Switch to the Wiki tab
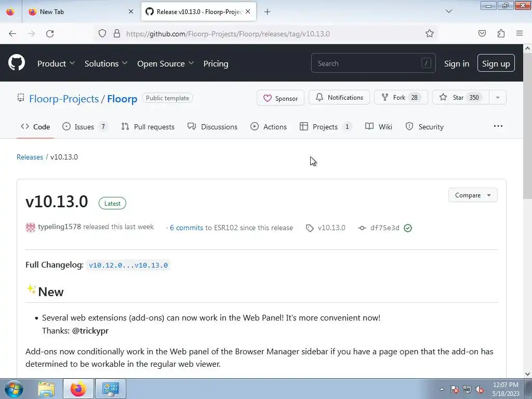The width and height of the screenshot is (532, 399). [379, 127]
